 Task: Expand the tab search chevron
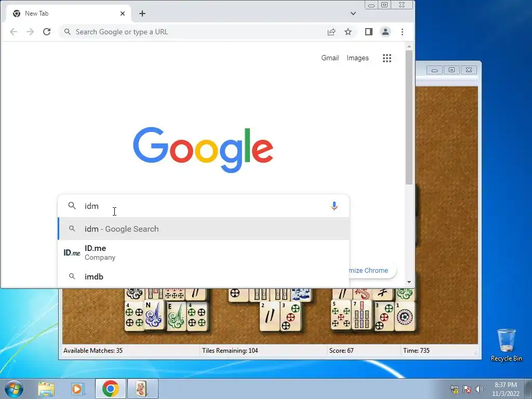pos(353,14)
